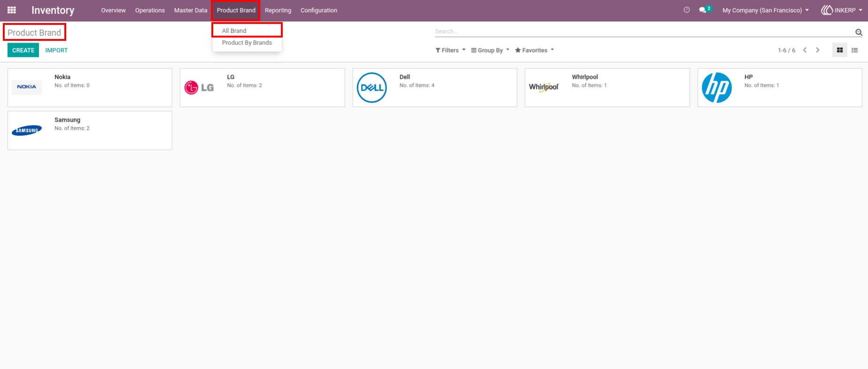Open the HP brand name
The image size is (868, 369).
coord(748,77)
